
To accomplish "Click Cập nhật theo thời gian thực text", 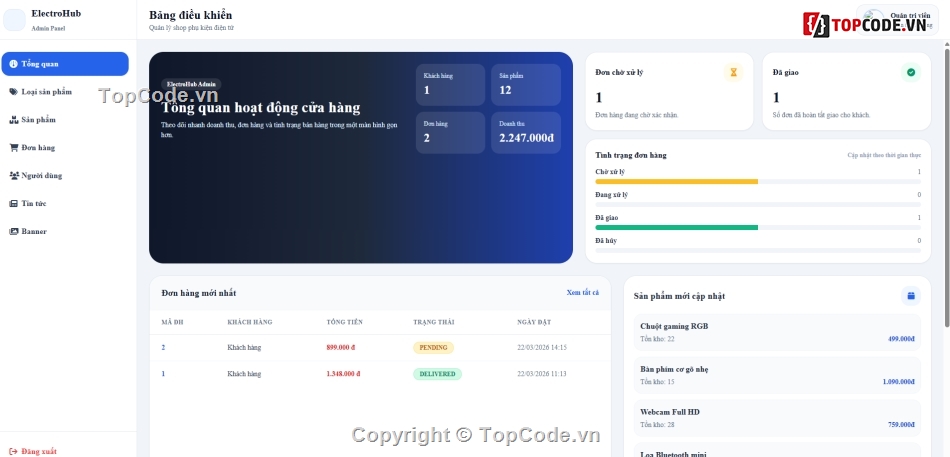I will tap(884, 155).
